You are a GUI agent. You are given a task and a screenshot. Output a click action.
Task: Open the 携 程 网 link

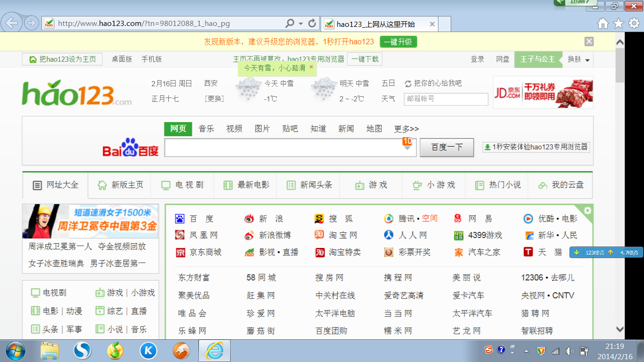point(398,278)
